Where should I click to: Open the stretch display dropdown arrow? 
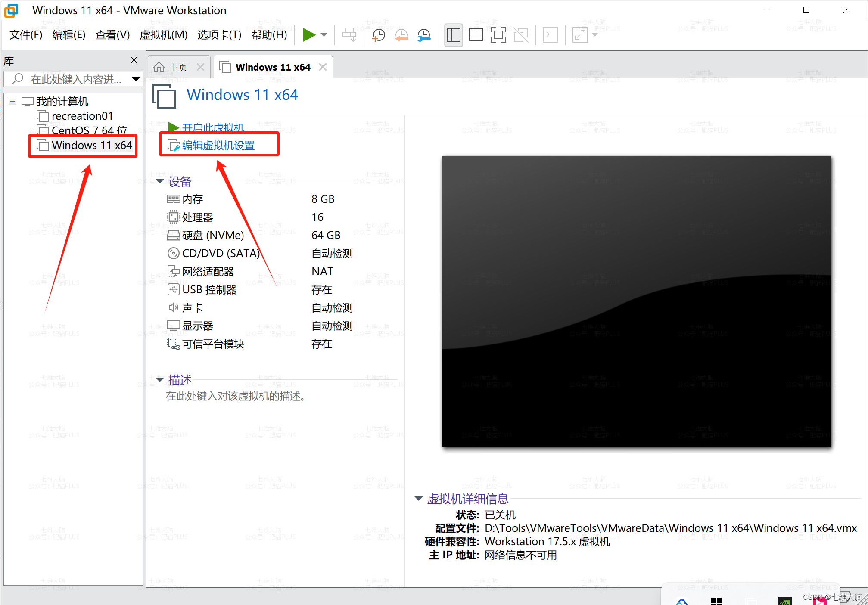(595, 35)
